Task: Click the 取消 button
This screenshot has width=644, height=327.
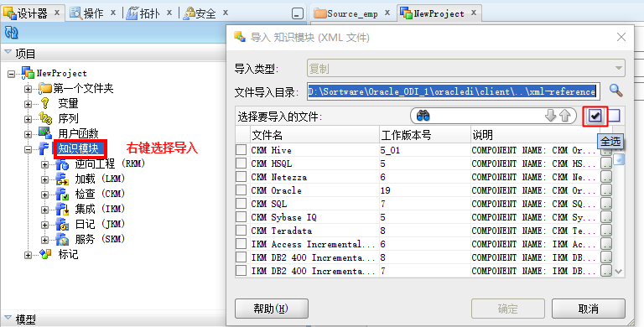Action: tap(588, 309)
